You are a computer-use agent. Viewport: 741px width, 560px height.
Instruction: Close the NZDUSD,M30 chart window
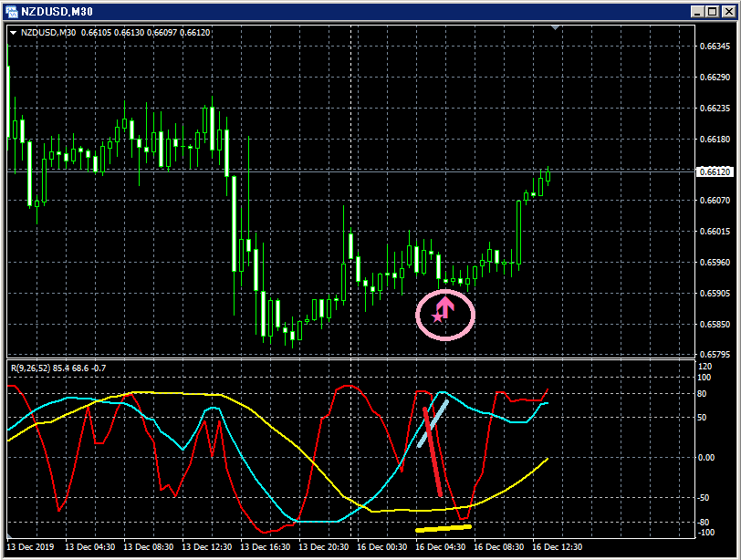coord(729,12)
